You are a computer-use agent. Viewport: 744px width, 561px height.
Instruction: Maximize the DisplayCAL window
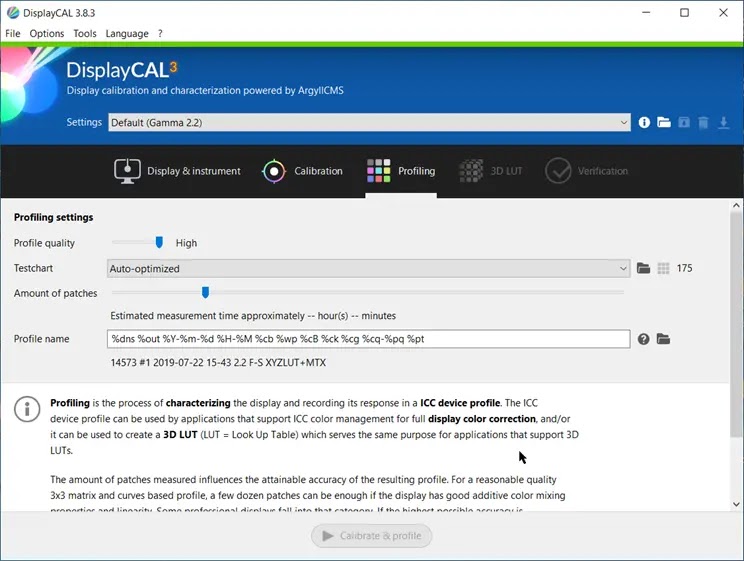(684, 13)
